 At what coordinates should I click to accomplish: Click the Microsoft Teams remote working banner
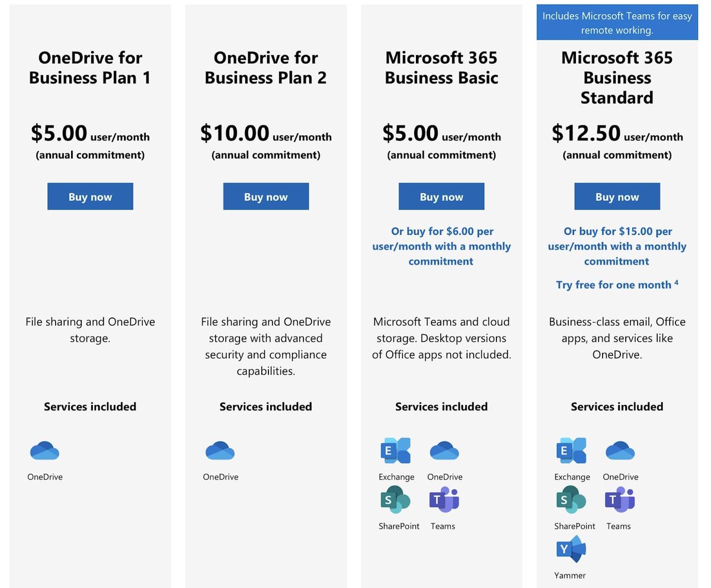point(617,23)
